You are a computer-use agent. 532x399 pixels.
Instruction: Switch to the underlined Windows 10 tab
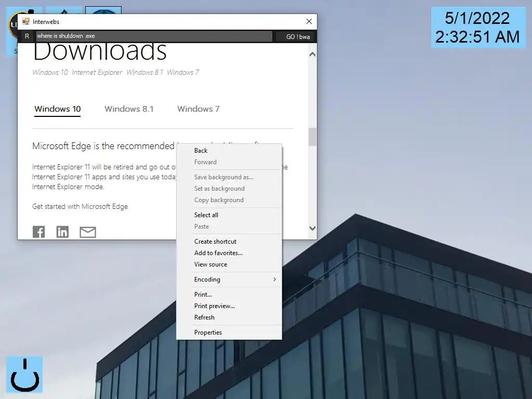pyautogui.click(x=57, y=109)
